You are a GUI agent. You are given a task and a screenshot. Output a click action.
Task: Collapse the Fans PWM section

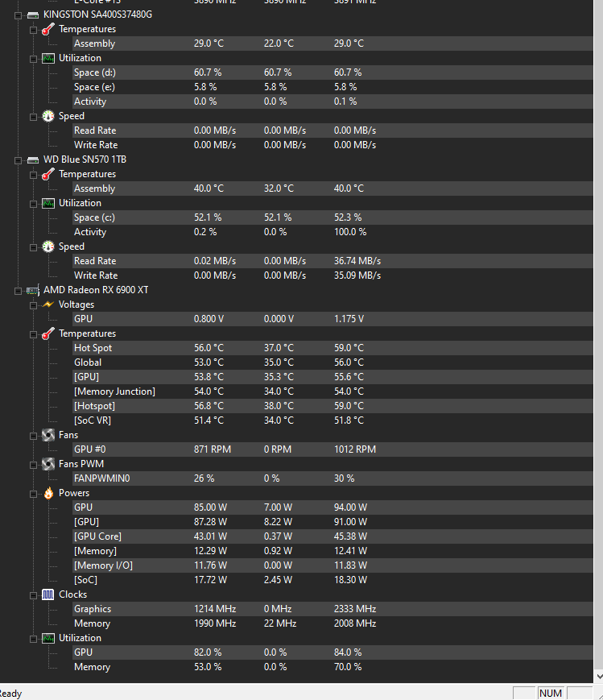33,464
